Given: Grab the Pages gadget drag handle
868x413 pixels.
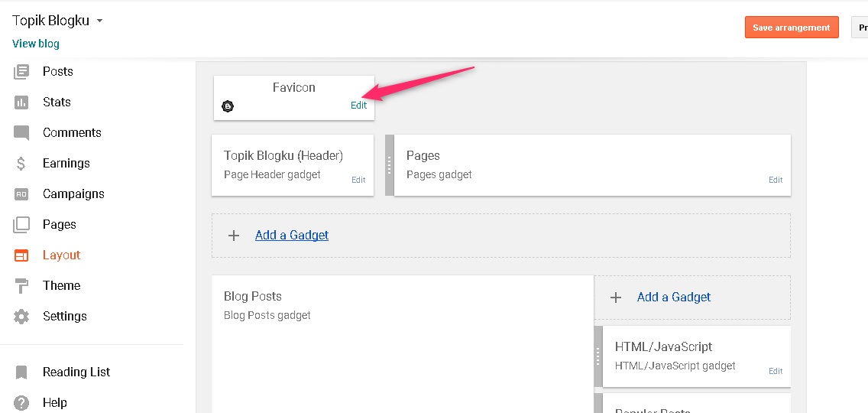Looking at the screenshot, I should [389, 165].
